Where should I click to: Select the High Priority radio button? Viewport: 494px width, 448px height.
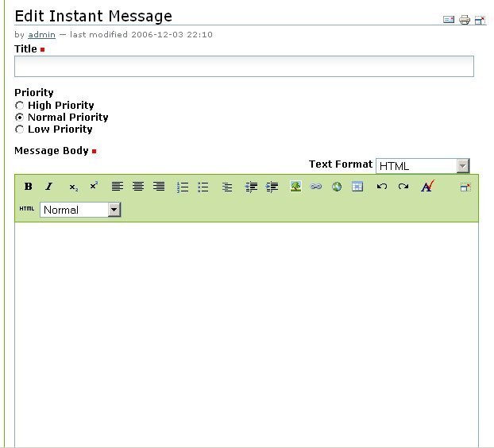tap(20, 106)
